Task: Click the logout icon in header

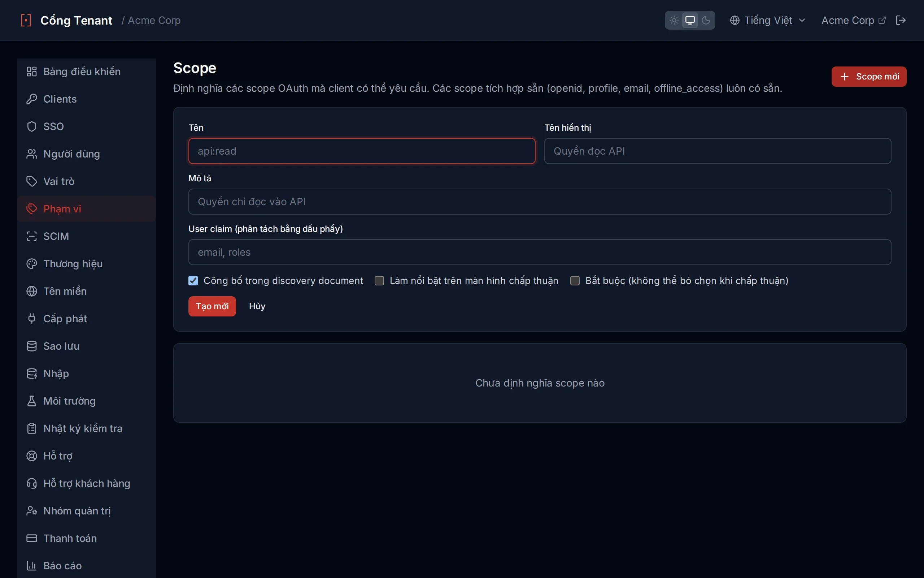Action: pos(901,20)
